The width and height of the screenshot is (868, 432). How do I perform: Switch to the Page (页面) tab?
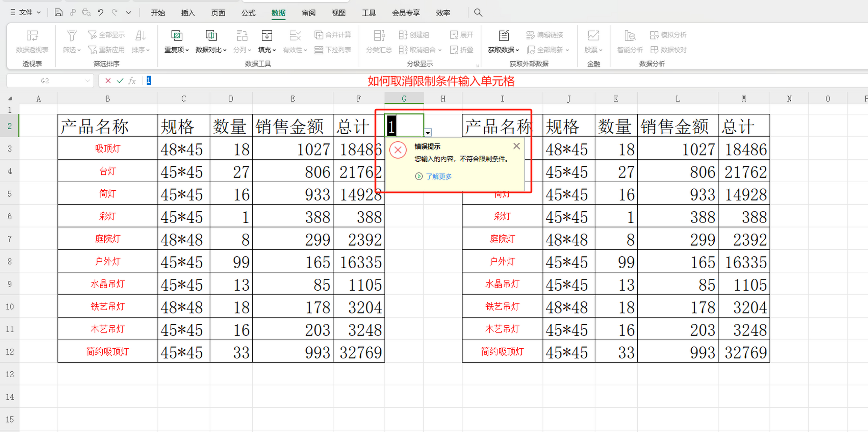pyautogui.click(x=218, y=13)
